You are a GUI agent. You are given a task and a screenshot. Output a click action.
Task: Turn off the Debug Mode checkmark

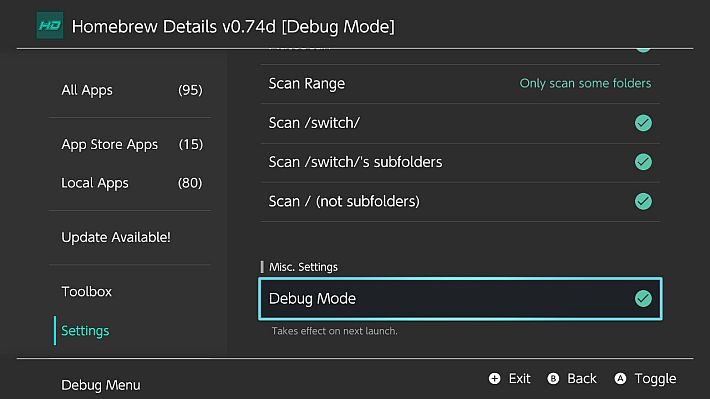tap(643, 298)
